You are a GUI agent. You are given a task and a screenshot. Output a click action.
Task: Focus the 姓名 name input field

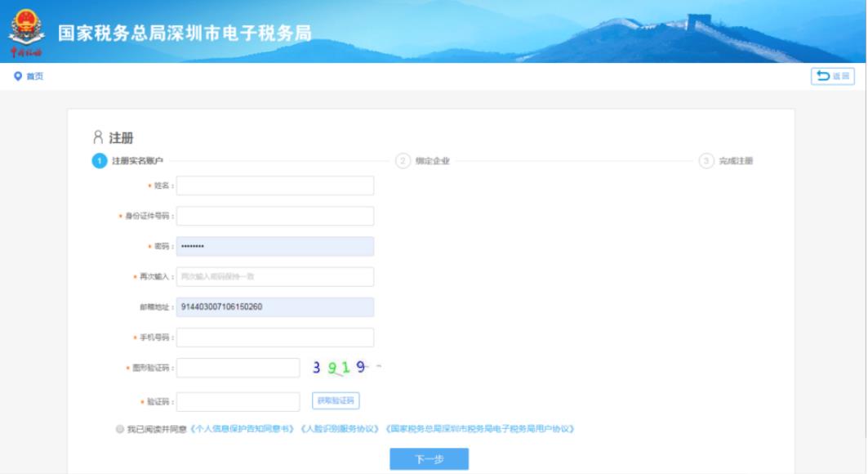pyautogui.click(x=275, y=186)
